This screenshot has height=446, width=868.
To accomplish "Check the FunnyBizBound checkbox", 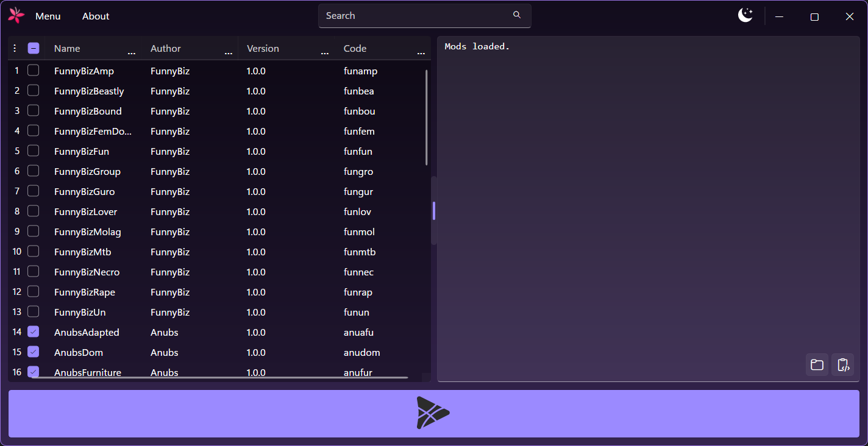I will click(34, 111).
